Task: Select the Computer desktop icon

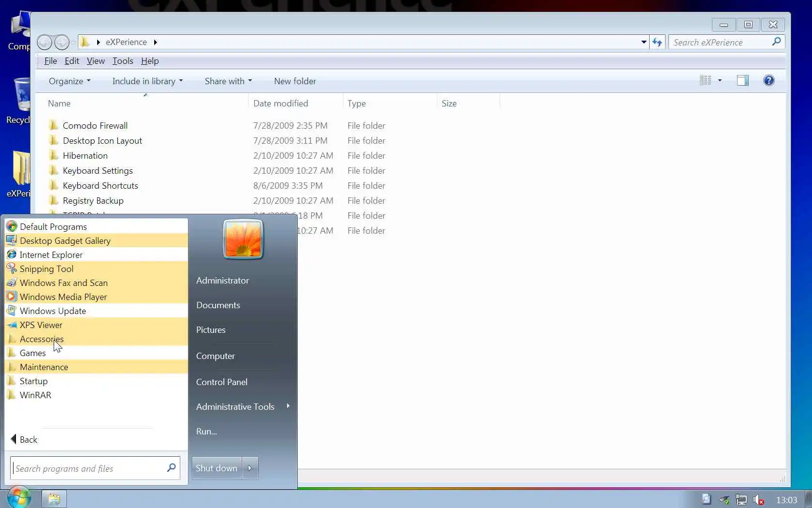Action: pyautogui.click(x=19, y=31)
